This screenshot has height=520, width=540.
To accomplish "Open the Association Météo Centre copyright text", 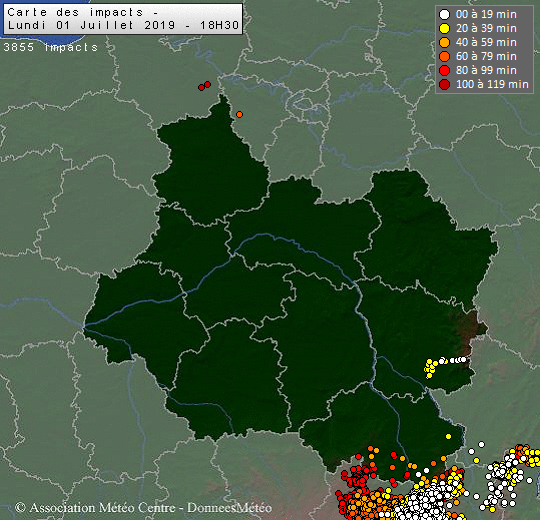I will (144, 507).
